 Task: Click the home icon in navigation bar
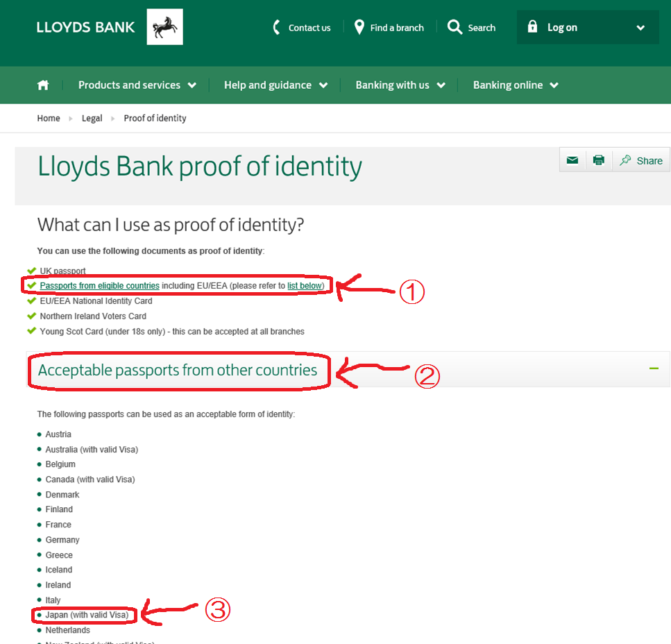click(x=43, y=85)
